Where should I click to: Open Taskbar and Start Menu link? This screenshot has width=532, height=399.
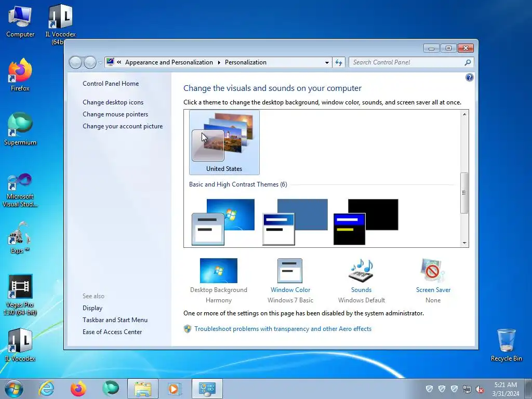pos(115,320)
